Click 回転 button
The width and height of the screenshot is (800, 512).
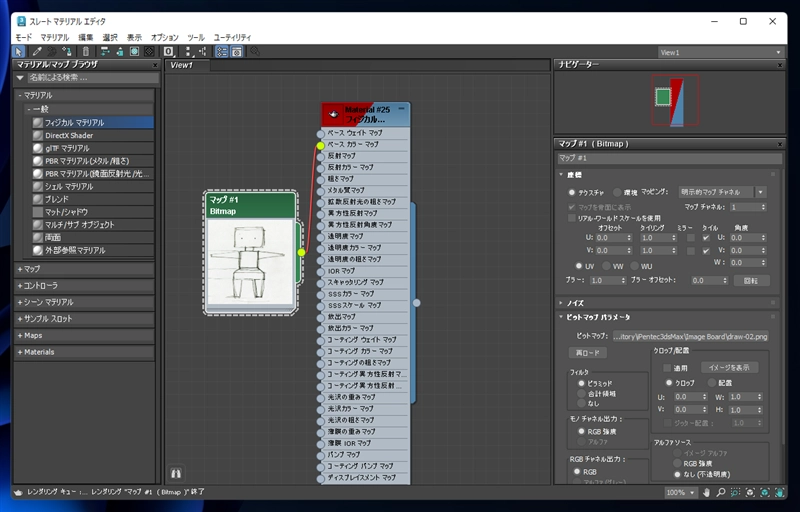pyautogui.click(x=751, y=280)
